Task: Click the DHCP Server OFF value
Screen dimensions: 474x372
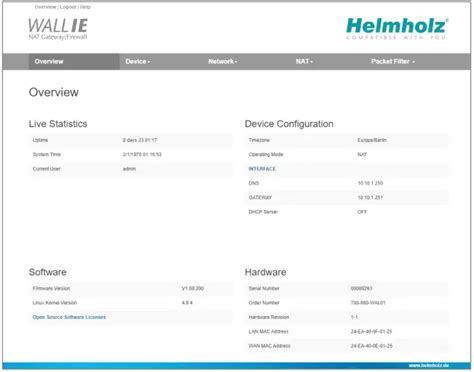Action: 362,212
